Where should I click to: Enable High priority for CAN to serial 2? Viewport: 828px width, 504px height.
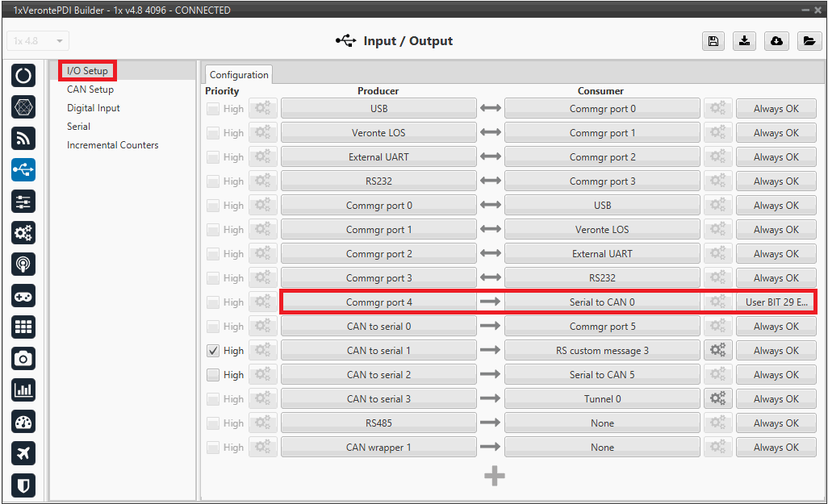click(213, 375)
